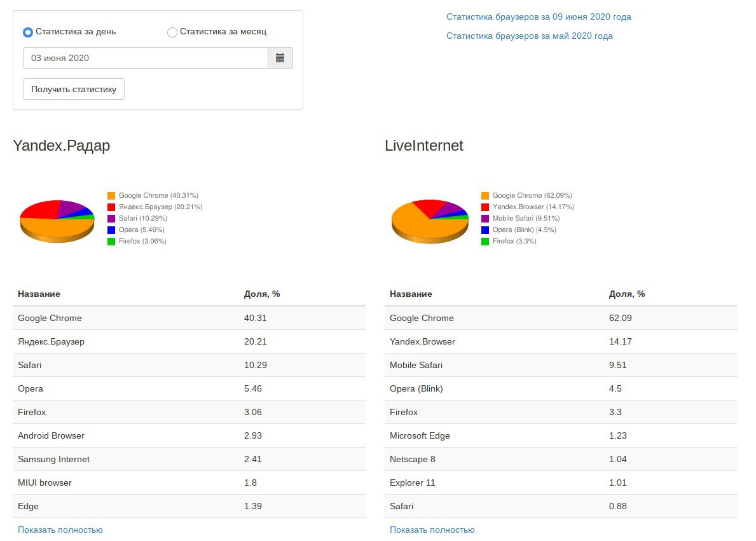Screen dimensions: 756x541
Task: Click the 62.09 share value
Action: [620, 318]
